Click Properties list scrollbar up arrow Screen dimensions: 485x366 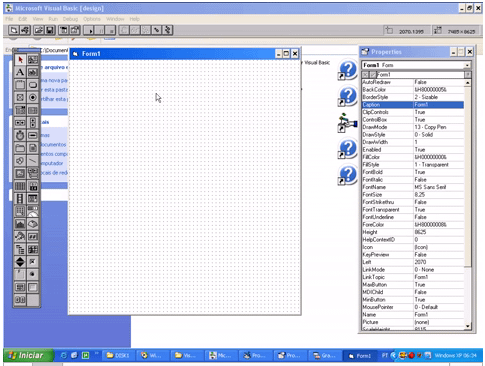click(x=468, y=82)
